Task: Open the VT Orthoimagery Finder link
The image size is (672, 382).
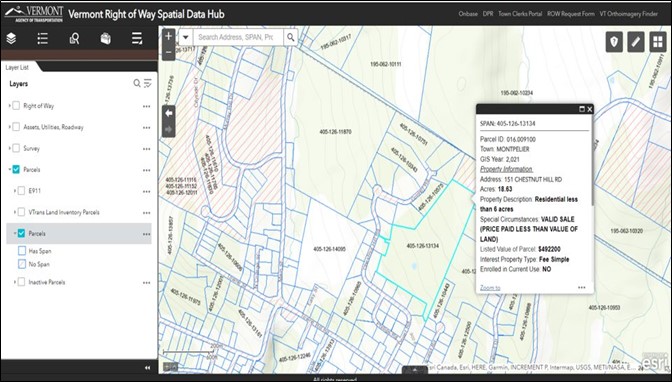Action: [628, 14]
